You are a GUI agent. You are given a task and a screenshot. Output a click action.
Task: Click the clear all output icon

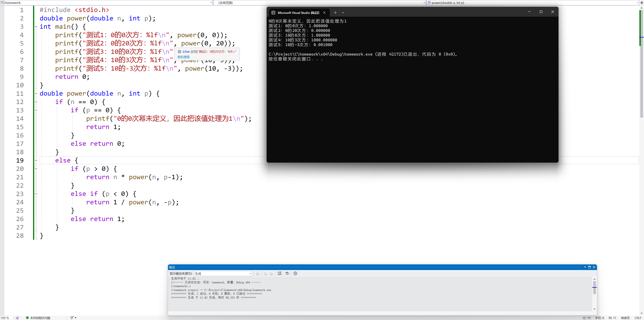[279, 273]
